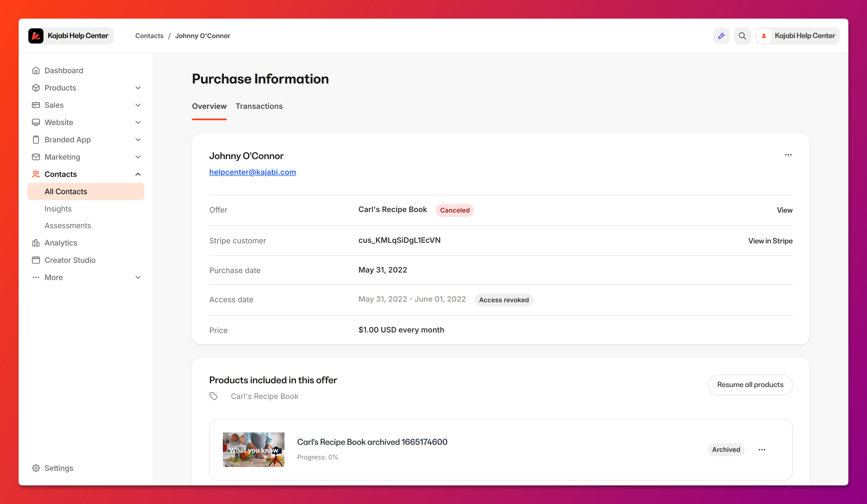This screenshot has width=867, height=504.
Task: Click Carl's Recipe Book archived 1665174600 title
Action: tap(372, 442)
